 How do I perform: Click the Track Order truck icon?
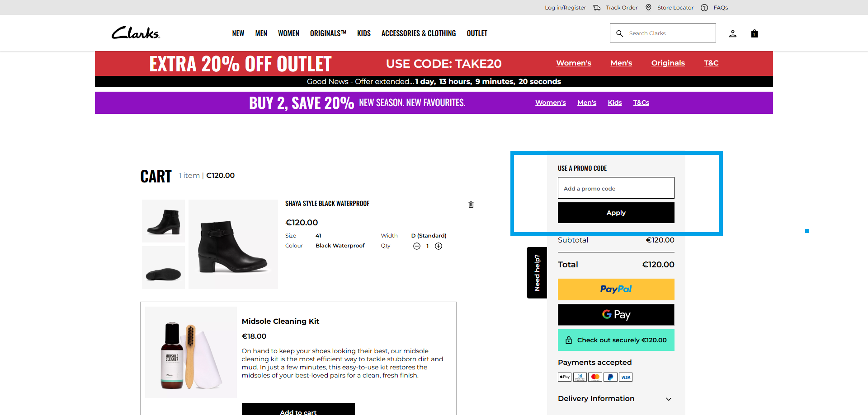597,8
